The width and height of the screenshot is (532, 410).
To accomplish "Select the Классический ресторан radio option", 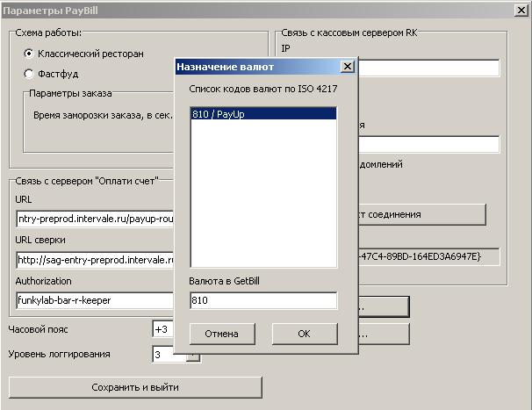I will point(29,54).
